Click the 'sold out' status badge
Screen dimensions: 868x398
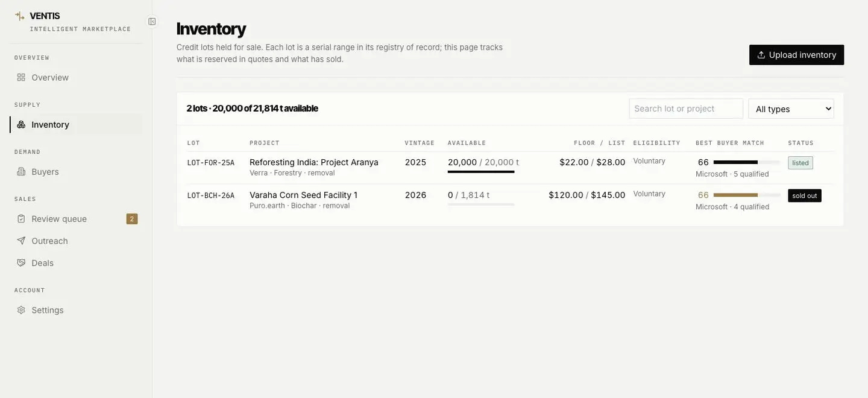click(805, 195)
